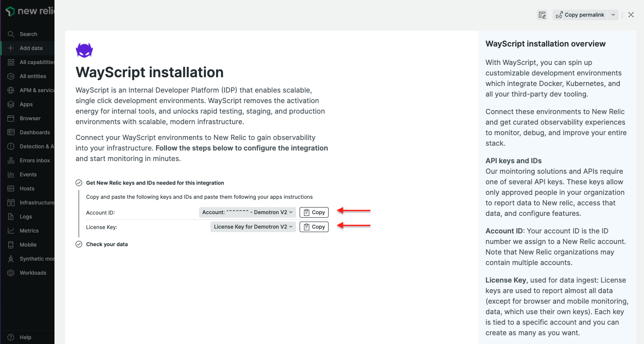
Task: Click the Workloads icon
Action: click(11, 272)
